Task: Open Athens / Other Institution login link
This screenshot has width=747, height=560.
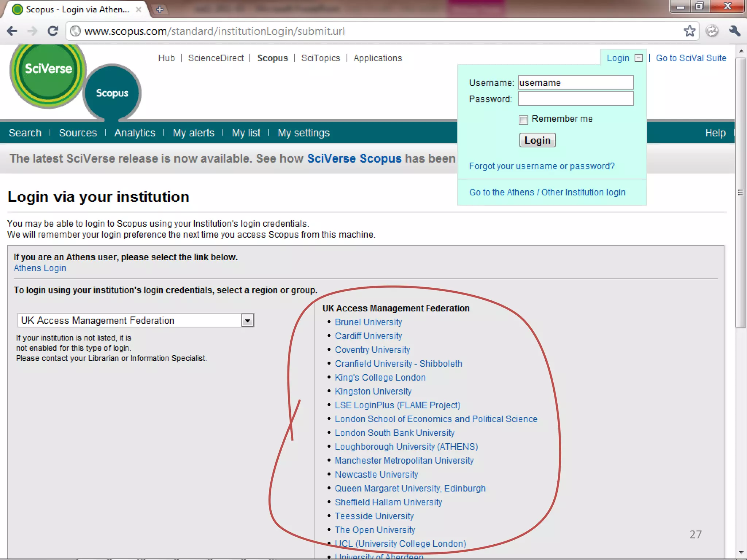Action: click(547, 192)
